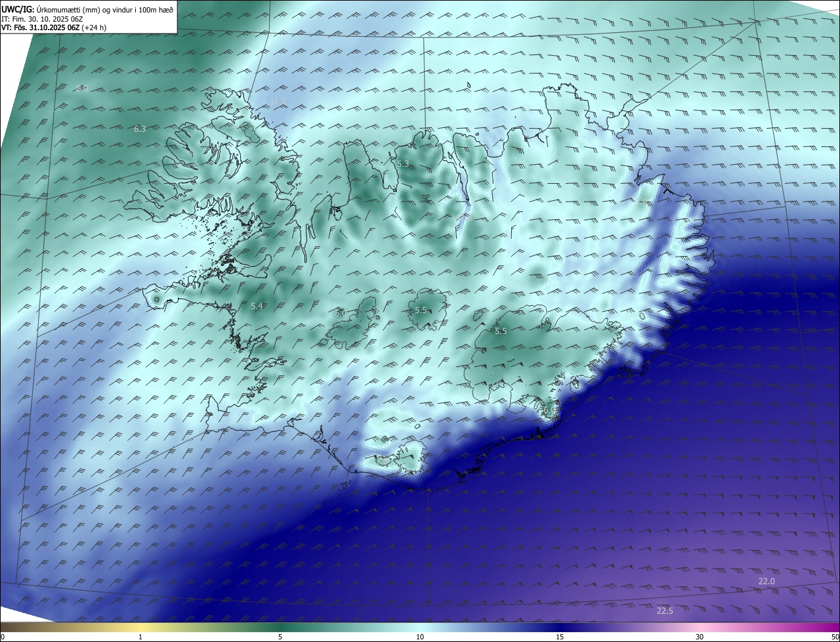840x642 pixels.
Task: Click the title "UWC/IG: Úrkomumætti (mm) og vindur í 100m hæð"
Action: (x=87, y=9)
